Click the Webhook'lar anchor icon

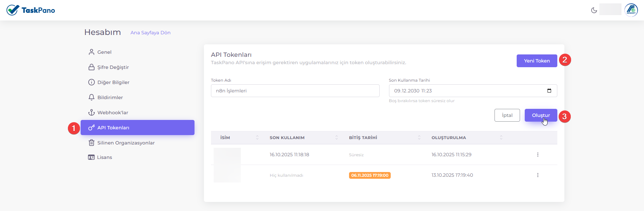coord(91,113)
